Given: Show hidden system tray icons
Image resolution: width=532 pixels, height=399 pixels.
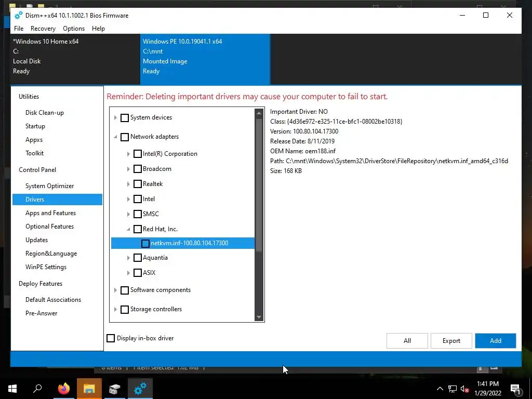Looking at the screenshot, I should click(440, 389).
